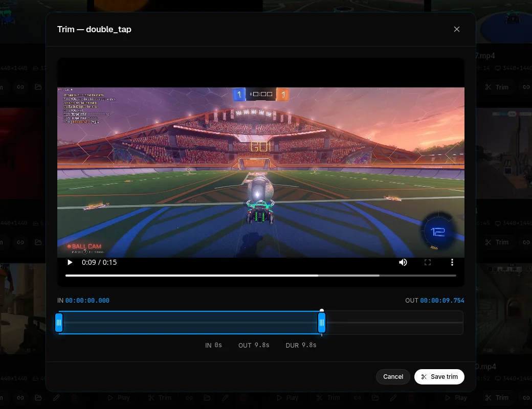
Task: Click the DUR 9.8s label
Action: [301, 345]
